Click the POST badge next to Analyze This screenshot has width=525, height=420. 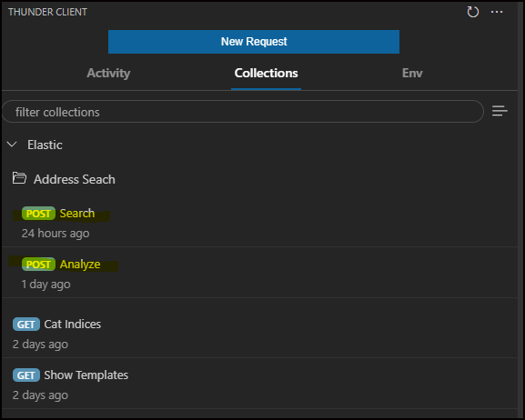point(38,265)
